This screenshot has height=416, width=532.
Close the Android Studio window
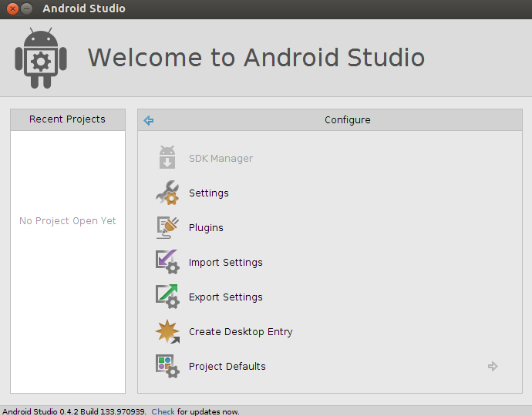[x=12, y=8]
